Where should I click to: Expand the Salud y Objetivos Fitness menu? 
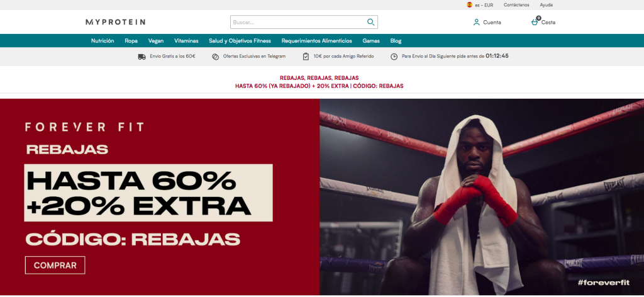[240, 41]
